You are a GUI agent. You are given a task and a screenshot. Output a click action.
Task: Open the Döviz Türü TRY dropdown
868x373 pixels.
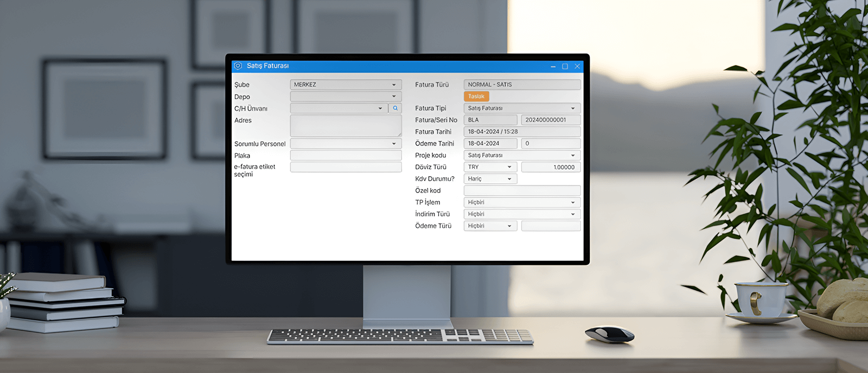490,167
